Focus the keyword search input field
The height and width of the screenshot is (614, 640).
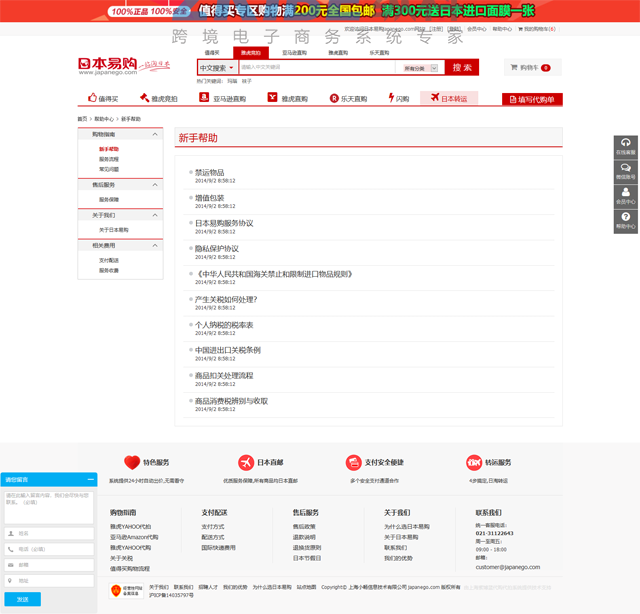317,67
